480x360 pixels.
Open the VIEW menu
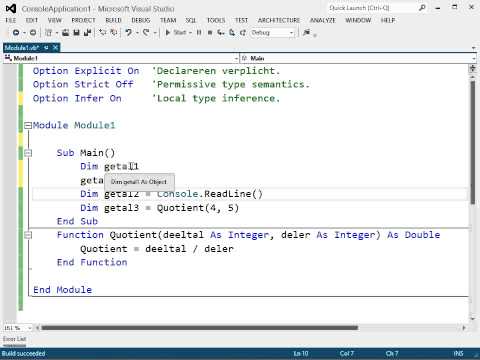[x=55, y=20]
